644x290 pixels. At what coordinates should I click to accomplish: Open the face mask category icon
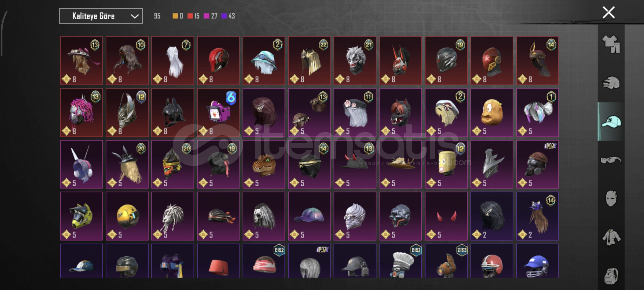click(x=611, y=198)
